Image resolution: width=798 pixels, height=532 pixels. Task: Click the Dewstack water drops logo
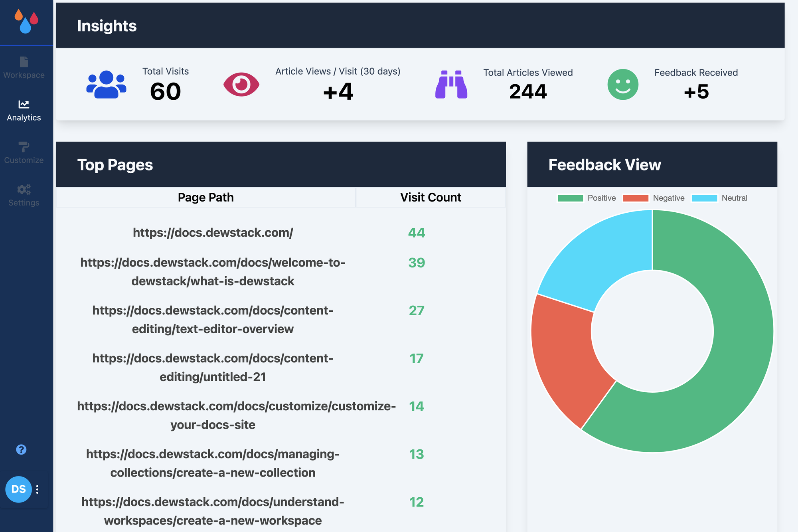coord(26,21)
